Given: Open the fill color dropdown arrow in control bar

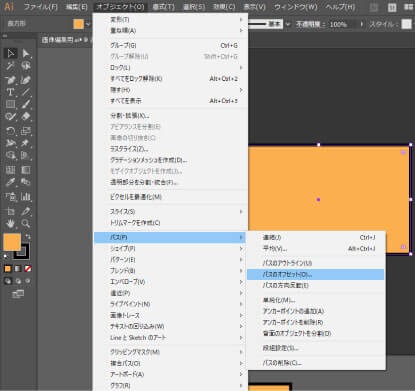Looking at the screenshot, I should 88,24.
